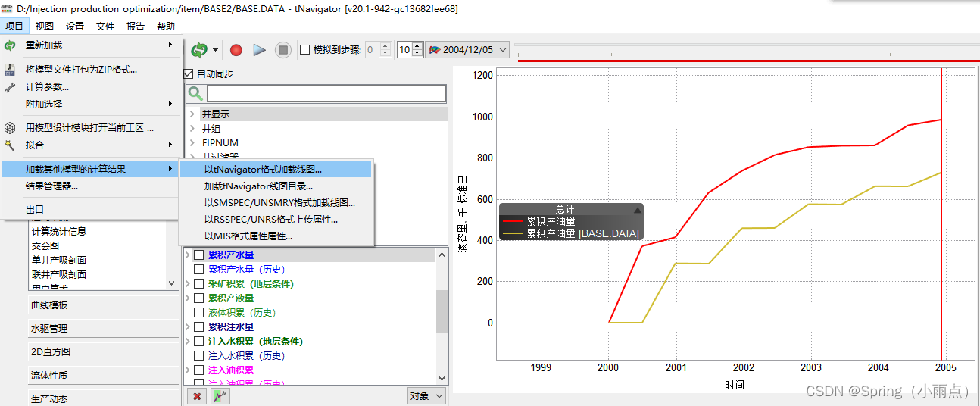
Task: Click the search text field in object tree
Action: pyautogui.click(x=326, y=93)
